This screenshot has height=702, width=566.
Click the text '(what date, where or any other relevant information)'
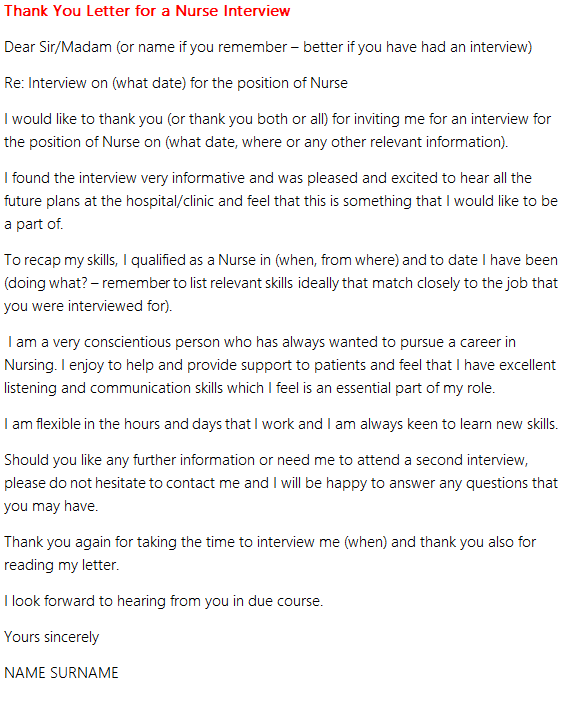(336, 142)
